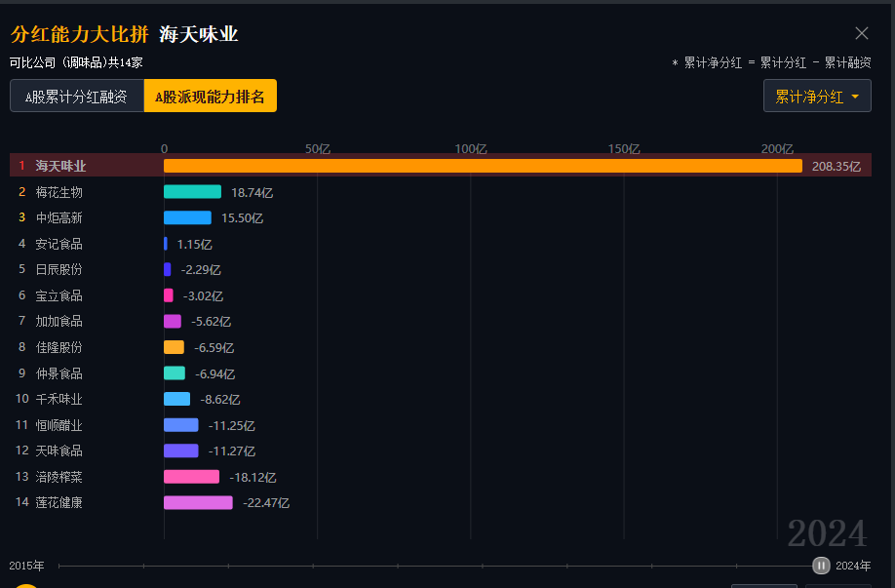Select A股派现能力排名 tab
Viewport: 895px width, 588px height.
[x=210, y=96]
